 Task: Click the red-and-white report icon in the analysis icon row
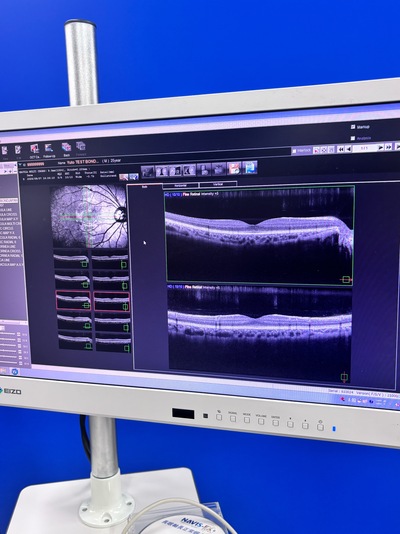[x=234, y=168]
